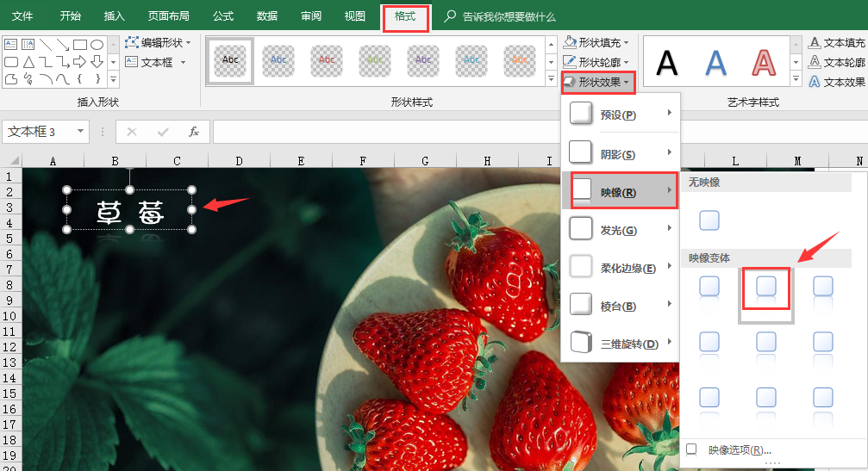Open the Reflection (映像) submenu item
Image resolution: width=868 pixels, height=471 pixels.
(x=621, y=191)
